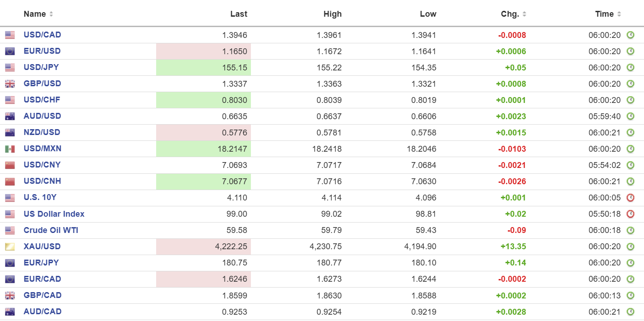Click the EU flag icon beside EUR/JPY

point(10,263)
